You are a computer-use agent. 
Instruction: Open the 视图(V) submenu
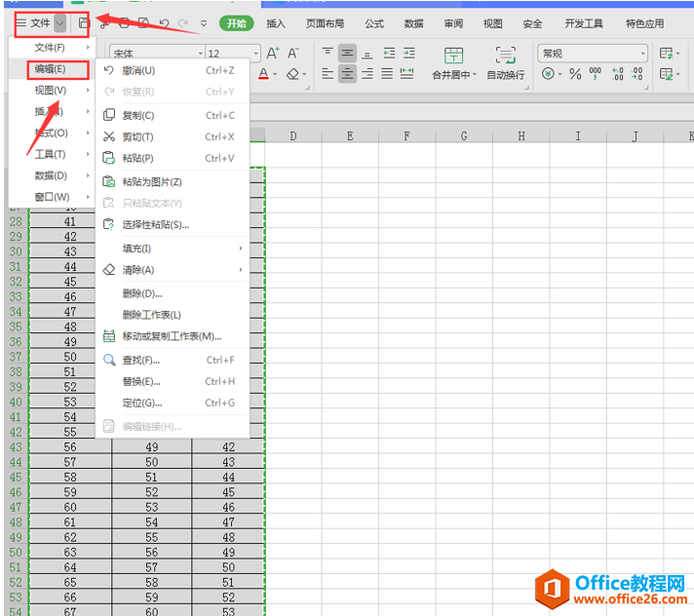[x=52, y=90]
